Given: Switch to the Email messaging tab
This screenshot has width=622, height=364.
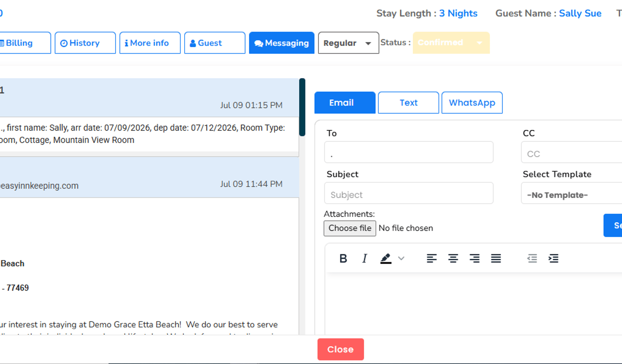Looking at the screenshot, I should (345, 103).
